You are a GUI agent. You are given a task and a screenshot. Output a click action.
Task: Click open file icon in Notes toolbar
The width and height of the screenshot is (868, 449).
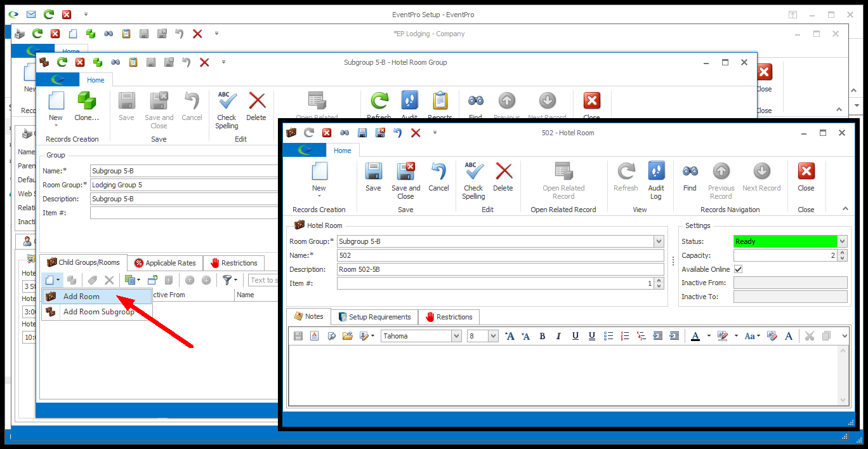tap(348, 336)
